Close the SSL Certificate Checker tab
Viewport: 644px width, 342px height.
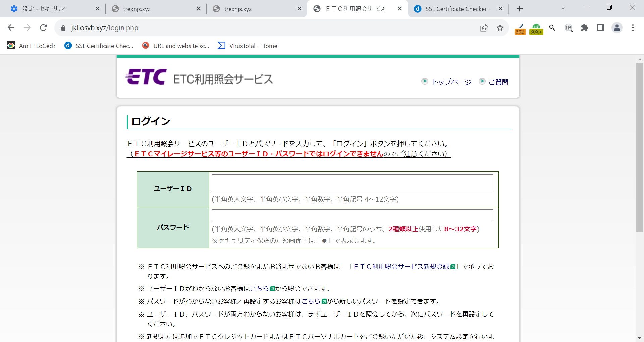point(500,9)
